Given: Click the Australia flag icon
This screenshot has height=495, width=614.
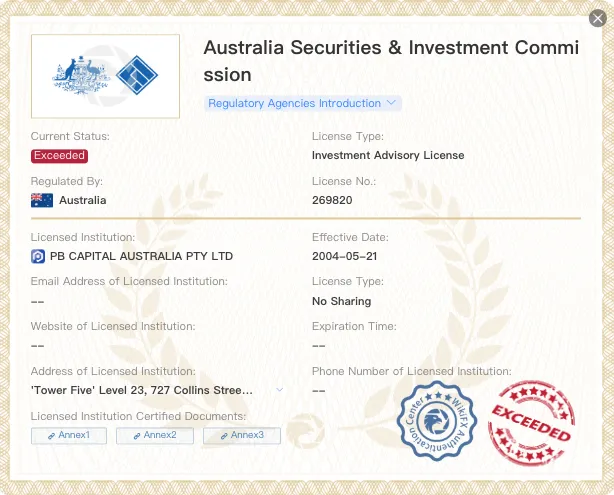Looking at the screenshot, I should [42, 200].
